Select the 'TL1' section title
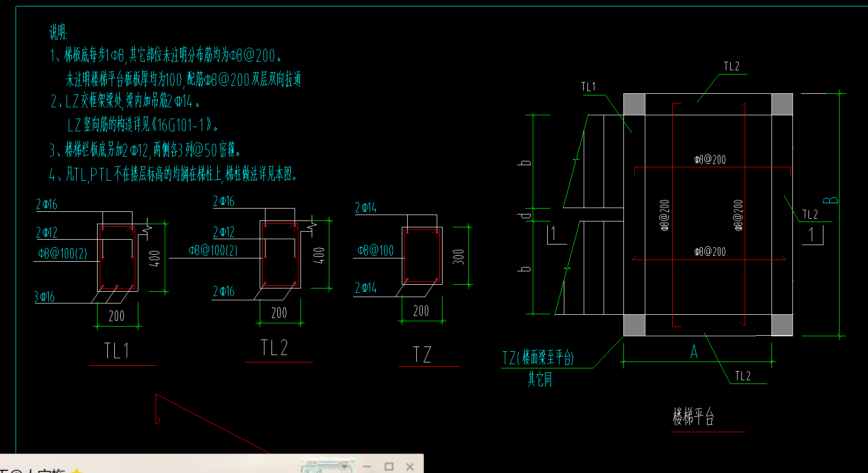Viewport: 868px width, 473px height. tap(117, 351)
